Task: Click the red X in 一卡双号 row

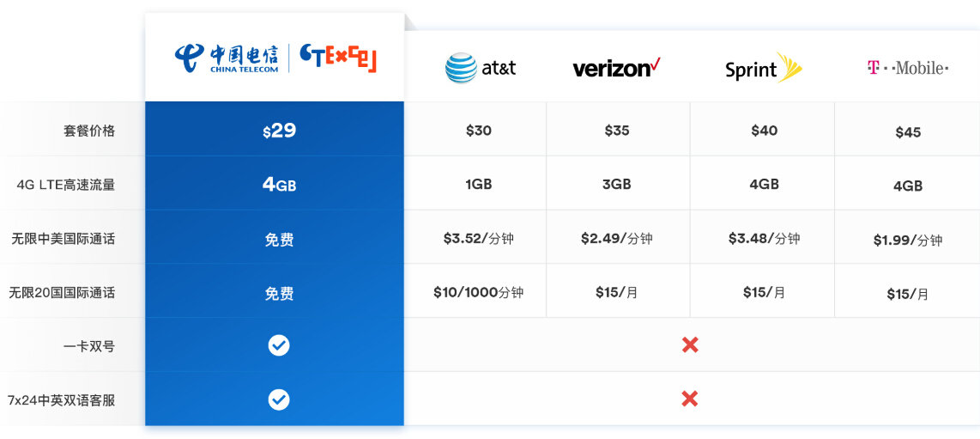Action: 690,344
